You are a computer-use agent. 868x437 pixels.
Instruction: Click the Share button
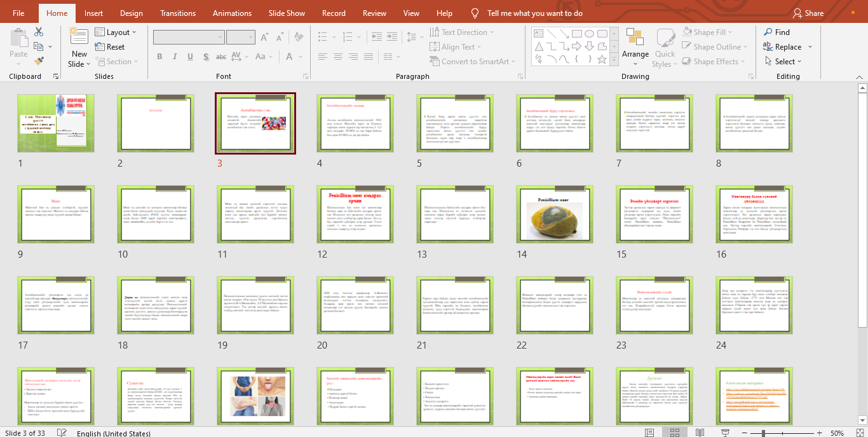pos(808,13)
